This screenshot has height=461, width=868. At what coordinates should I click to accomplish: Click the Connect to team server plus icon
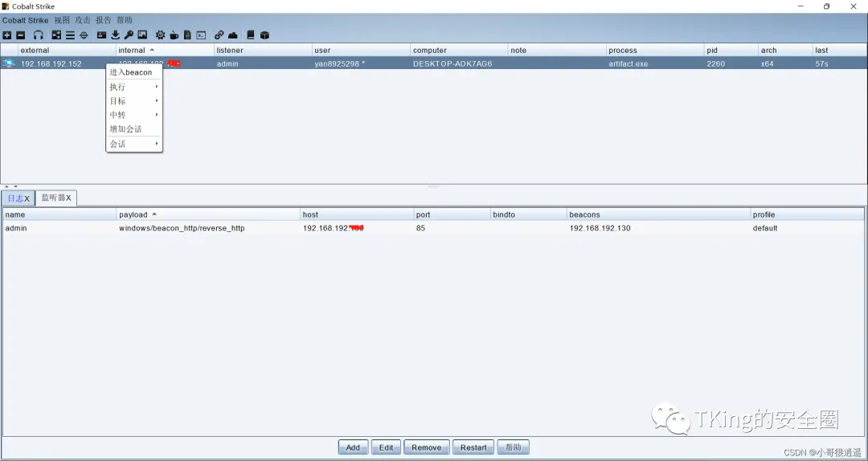6,35
